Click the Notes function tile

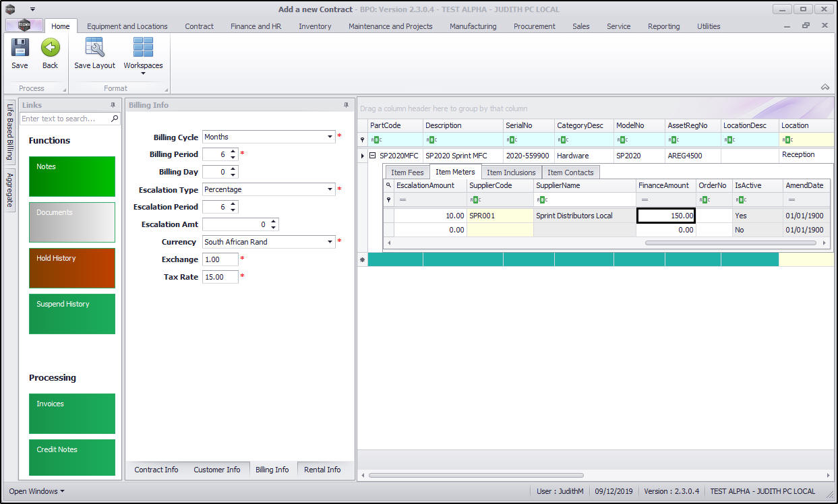[72, 177]
